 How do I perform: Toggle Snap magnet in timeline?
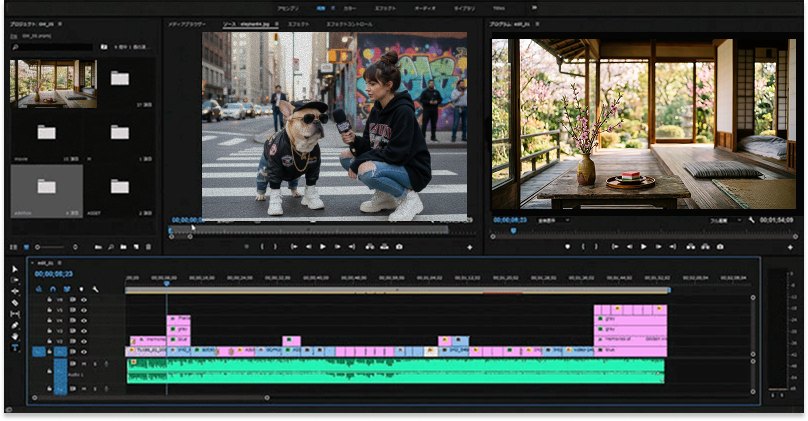click(x=53, y=289)
